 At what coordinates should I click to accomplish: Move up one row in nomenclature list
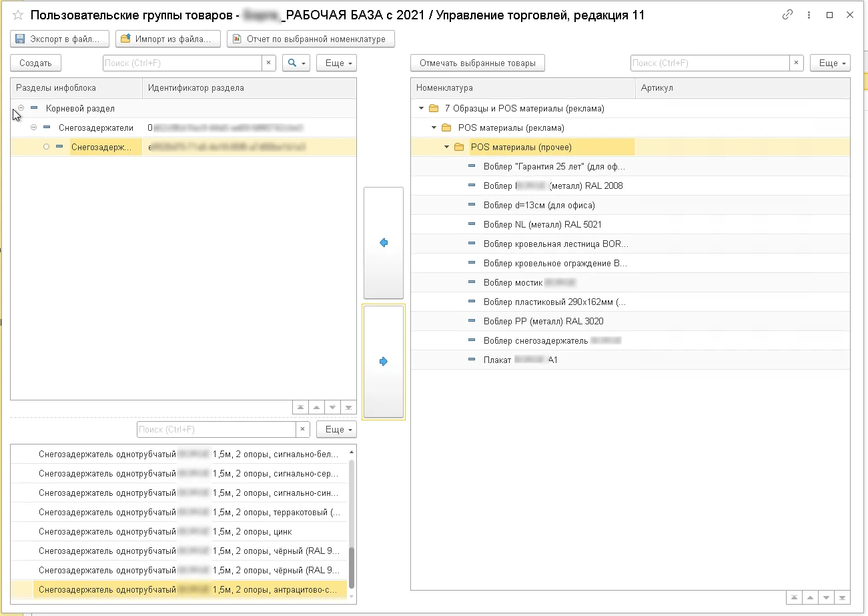[x=811, y=597]
